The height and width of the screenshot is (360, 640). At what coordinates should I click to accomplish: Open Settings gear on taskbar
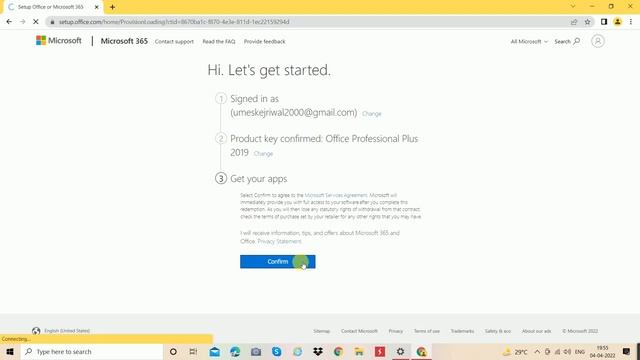pyautogui.click(x=400, y=351)
